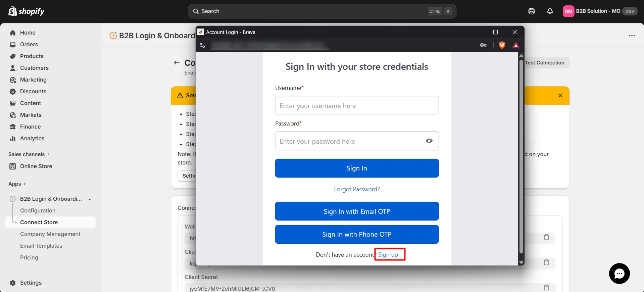Toggle password visibility with the eye icon

pyautogui.click(x=429, y=141)
